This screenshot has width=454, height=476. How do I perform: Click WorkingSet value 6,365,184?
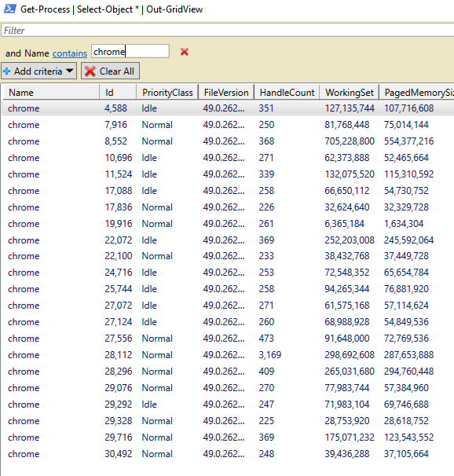click(x=344, y=224)
